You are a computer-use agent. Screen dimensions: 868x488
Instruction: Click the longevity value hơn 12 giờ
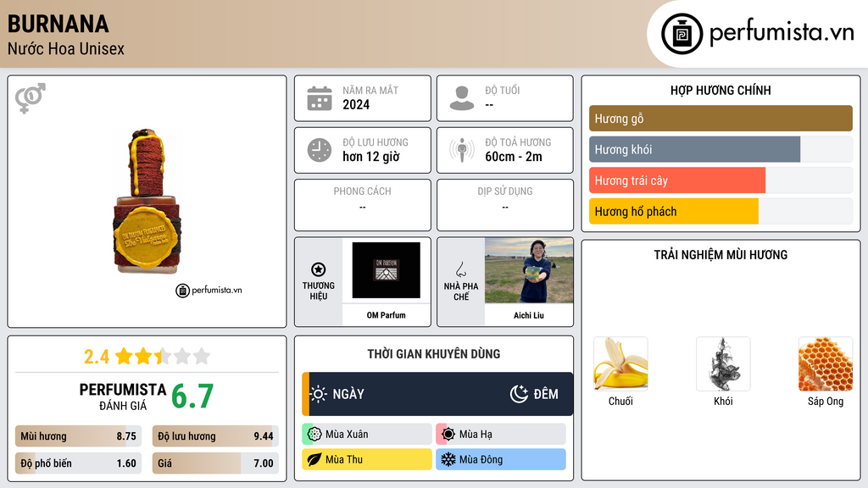point(371,157)
